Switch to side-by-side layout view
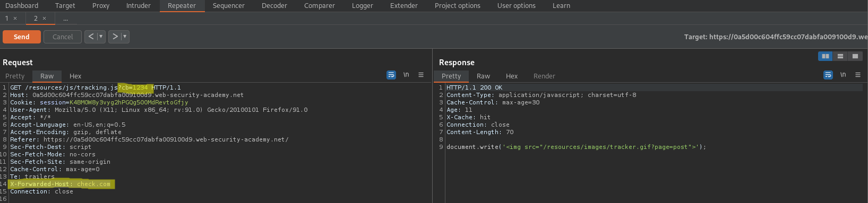 [x=826, y=56]
